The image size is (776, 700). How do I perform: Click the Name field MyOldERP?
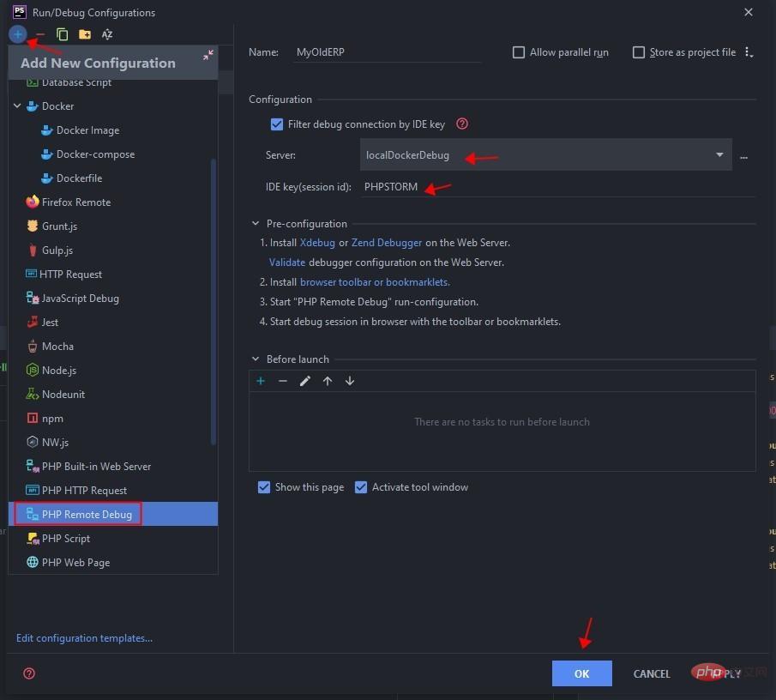coord(388,52)
